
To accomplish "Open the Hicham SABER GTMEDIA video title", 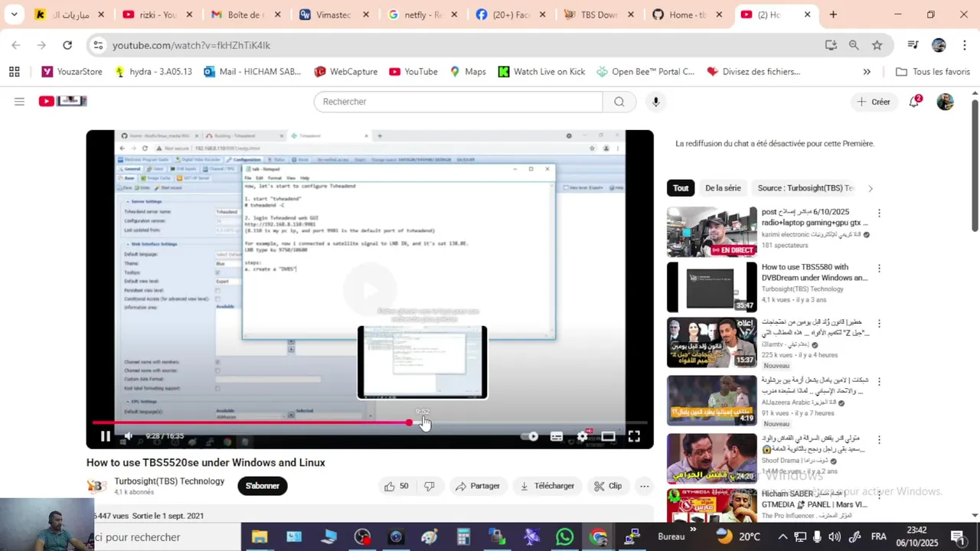I will click(815, 499).
